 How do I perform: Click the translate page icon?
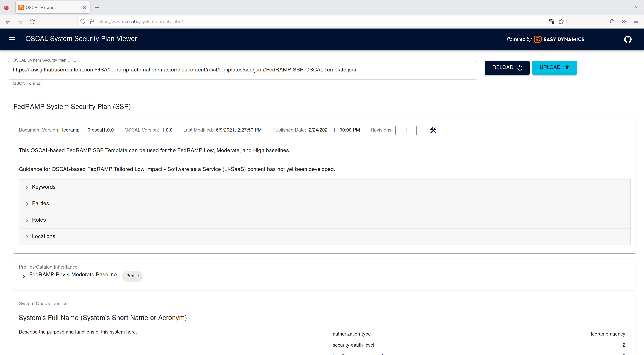pos(551,21)
